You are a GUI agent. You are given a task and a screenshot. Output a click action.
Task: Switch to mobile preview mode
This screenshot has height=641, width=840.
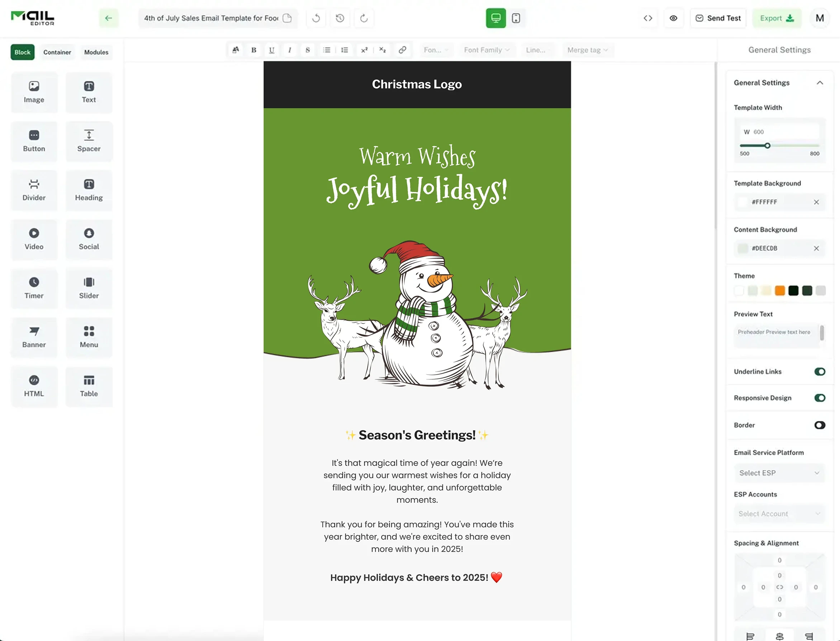pos(516,18)
